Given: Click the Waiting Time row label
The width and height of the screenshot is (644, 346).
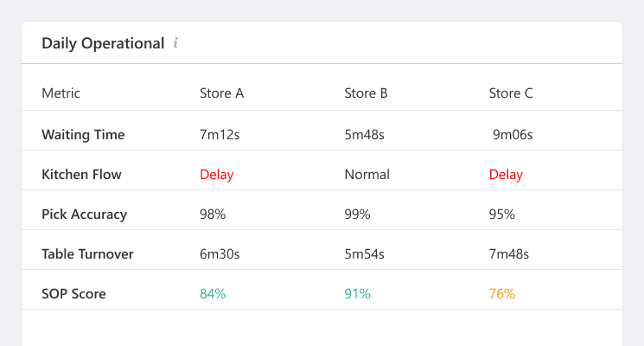Looking at the screenshot, I should click(83, 135).
